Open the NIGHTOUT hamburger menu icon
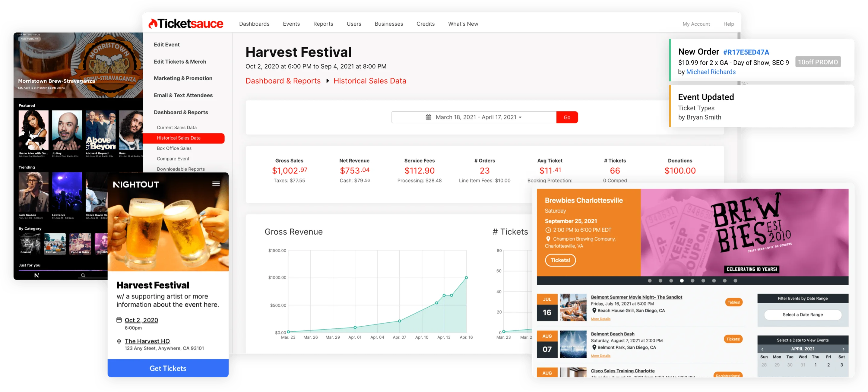The height and width of the screenshot is (392, 868). click(x=216, y=184)
